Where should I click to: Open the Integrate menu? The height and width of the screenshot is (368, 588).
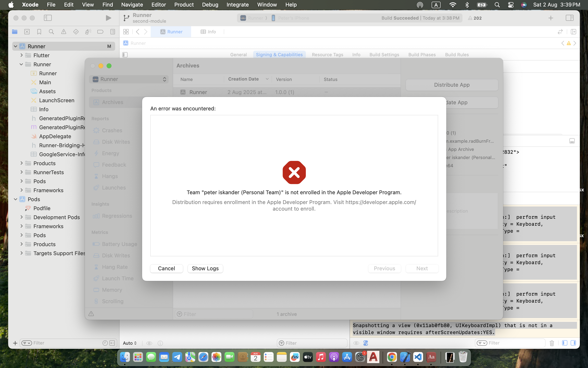[237, 5]
